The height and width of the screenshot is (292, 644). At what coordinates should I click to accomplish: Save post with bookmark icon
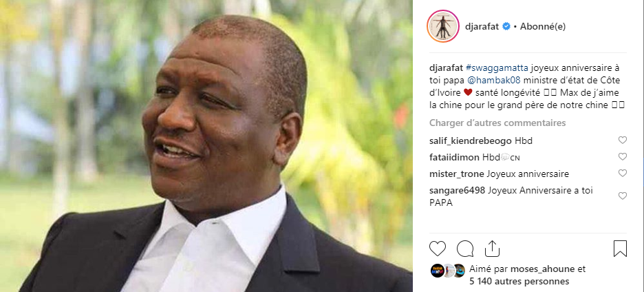(620, 249)
